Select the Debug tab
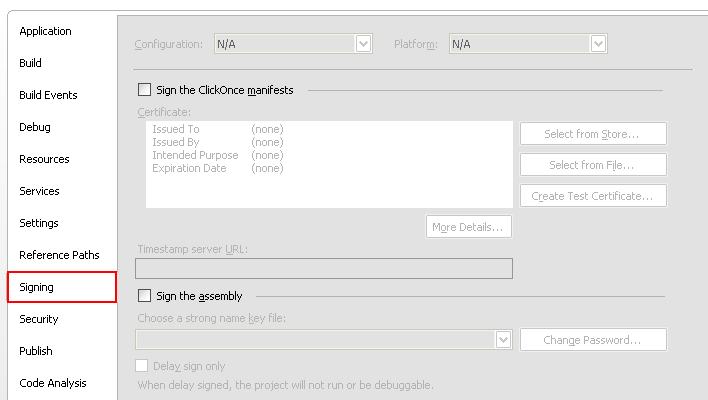 tap(35, 127)
